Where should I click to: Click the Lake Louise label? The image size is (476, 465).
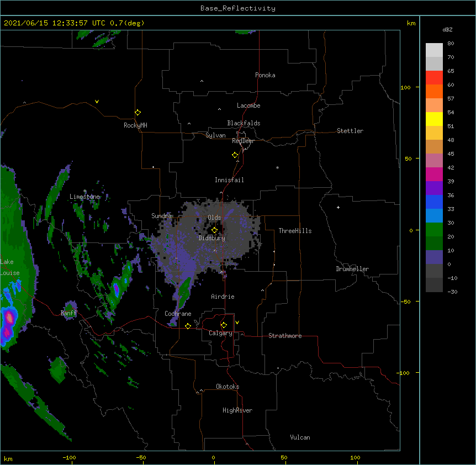pos(10,267)
